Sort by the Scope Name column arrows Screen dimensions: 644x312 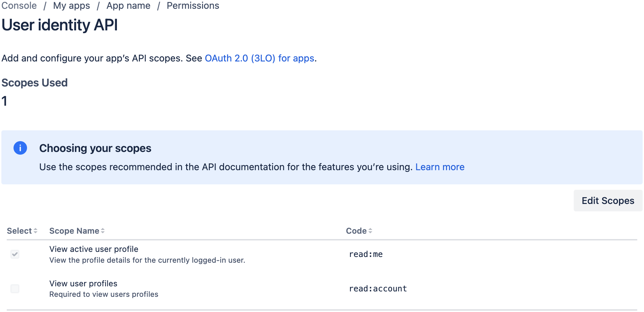103,231
